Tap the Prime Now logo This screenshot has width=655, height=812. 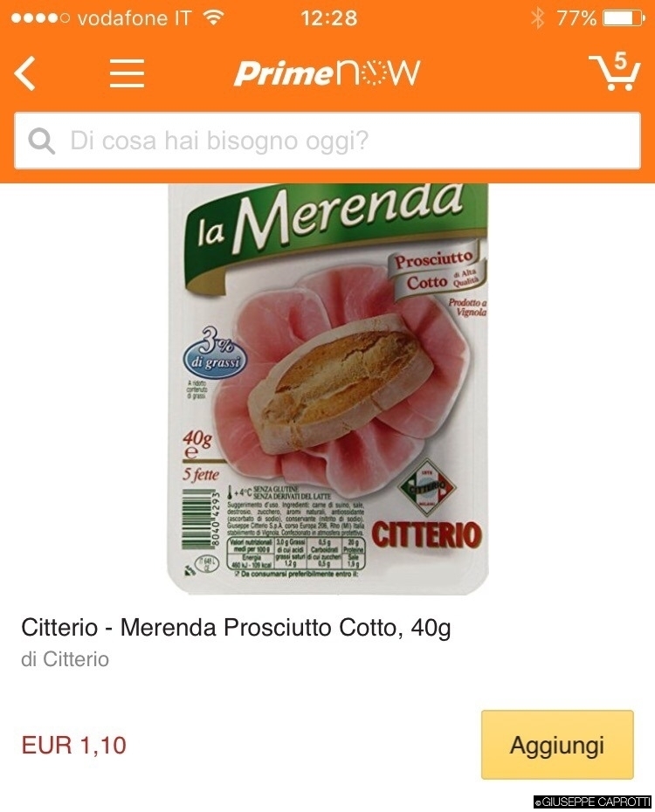point(327,73)
